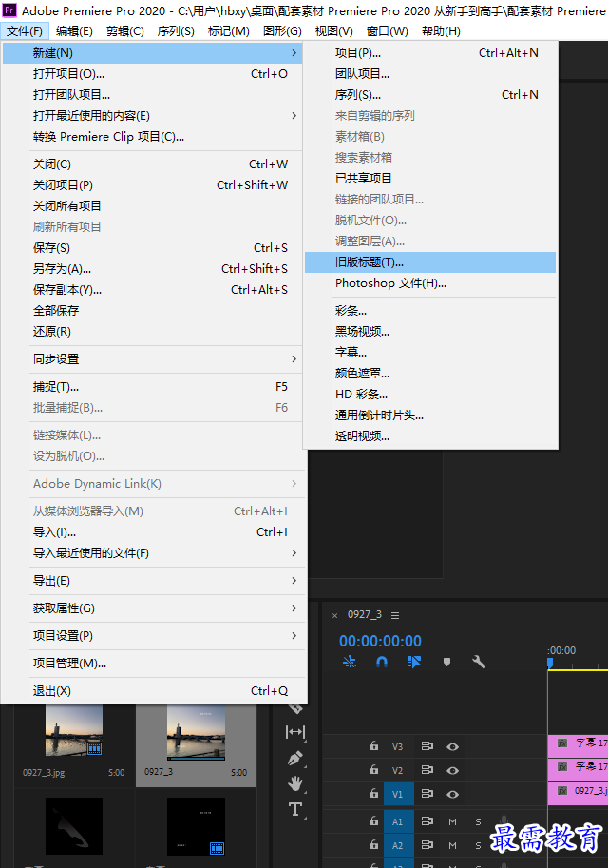Expand the 项目设置(P) submenu
The image size is (608, 868).
(152, 636)
